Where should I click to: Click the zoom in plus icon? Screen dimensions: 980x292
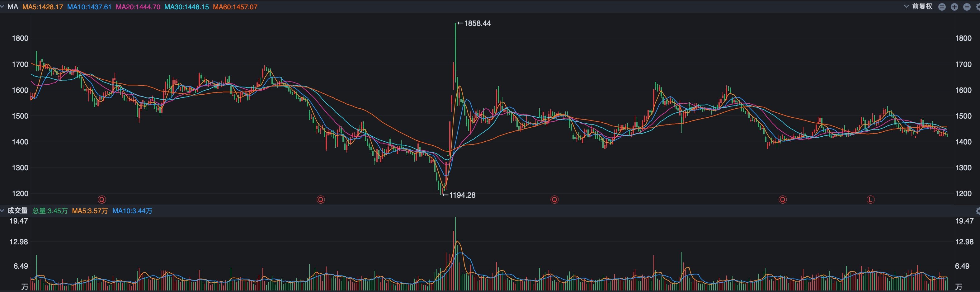click(x=954, y=7)
